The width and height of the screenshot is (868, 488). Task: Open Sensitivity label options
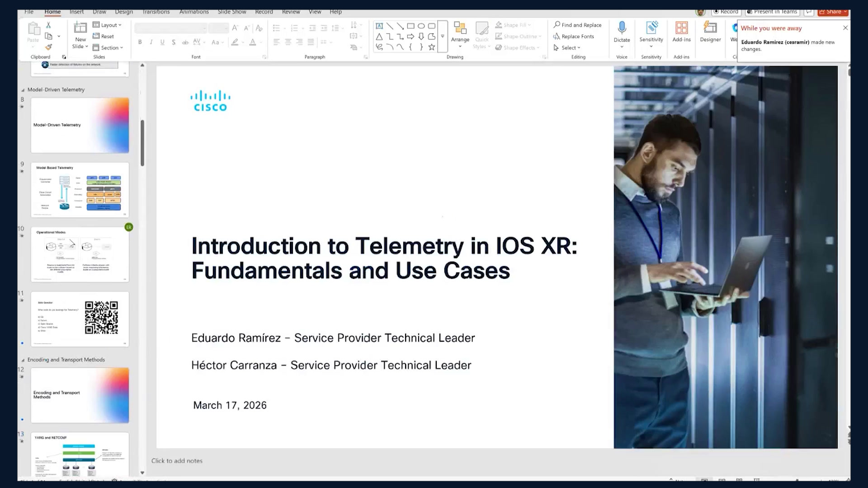(x=651, y=34)
